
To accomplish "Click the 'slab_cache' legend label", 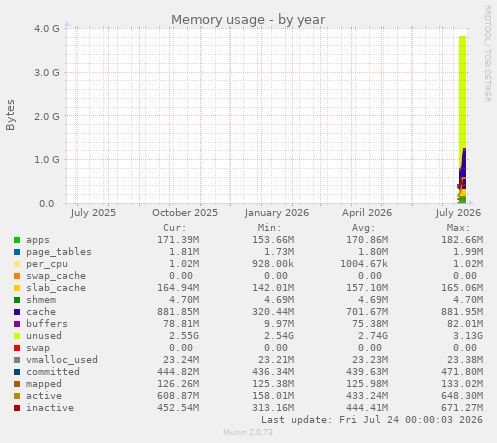I will click(56, 288).
